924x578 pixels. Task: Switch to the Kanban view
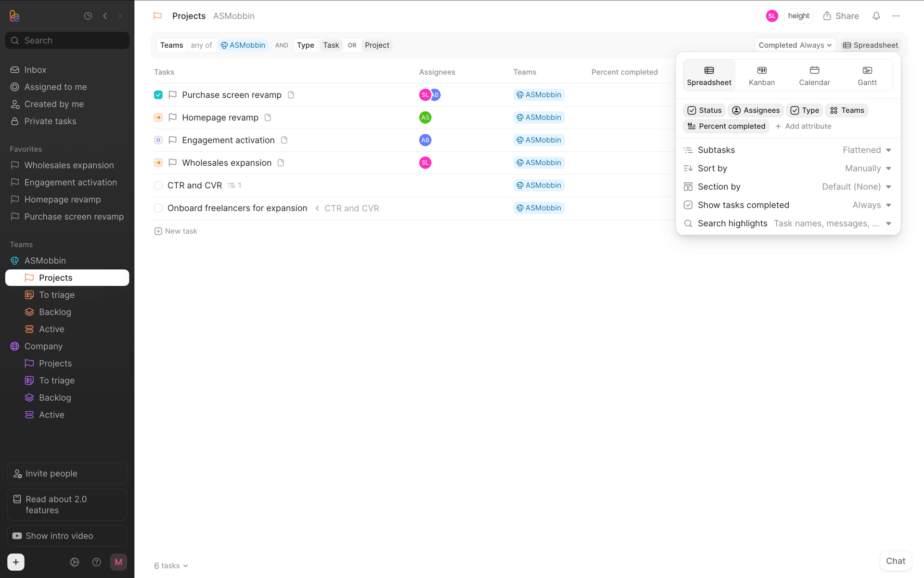[x=762, y=76]
